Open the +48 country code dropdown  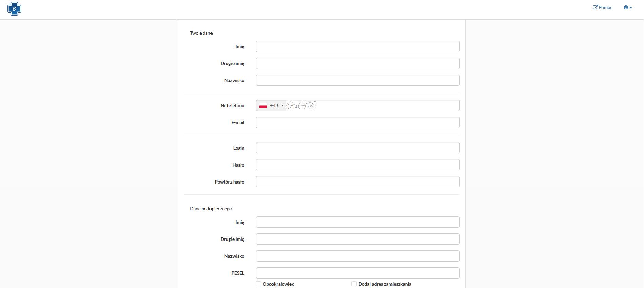point(277,105)
